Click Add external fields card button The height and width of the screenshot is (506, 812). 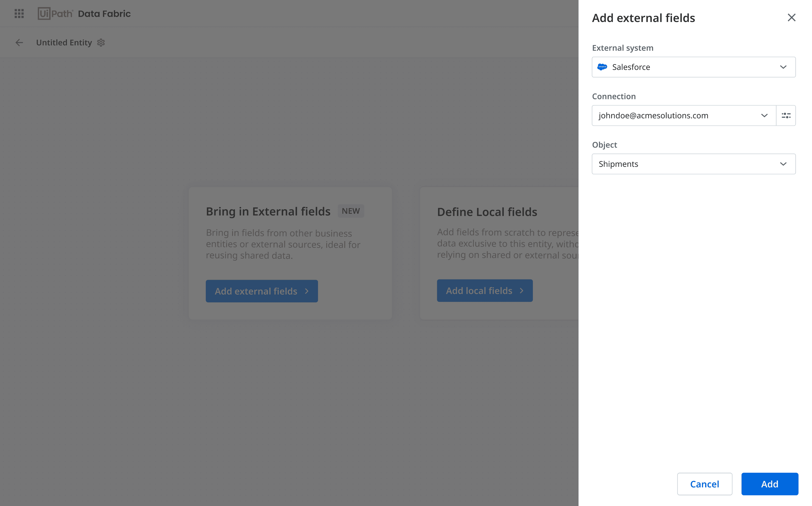coord(261,291)
